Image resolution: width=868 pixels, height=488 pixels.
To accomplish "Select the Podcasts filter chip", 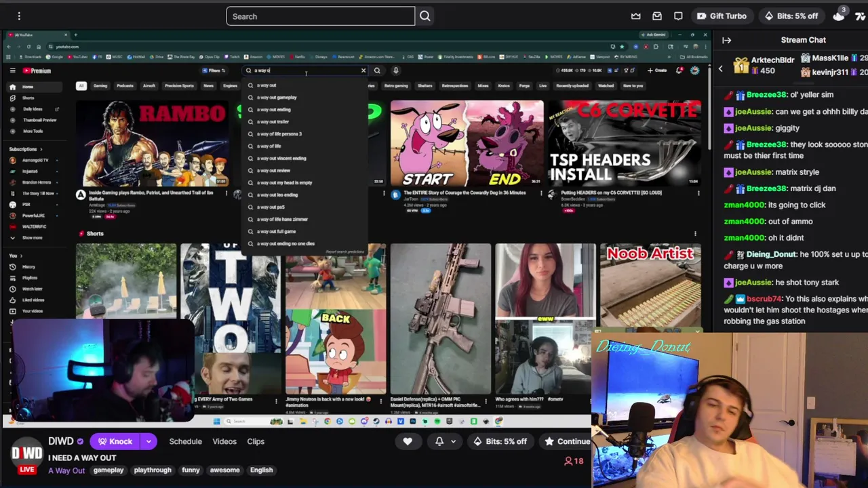I will (x=125, y=86).
